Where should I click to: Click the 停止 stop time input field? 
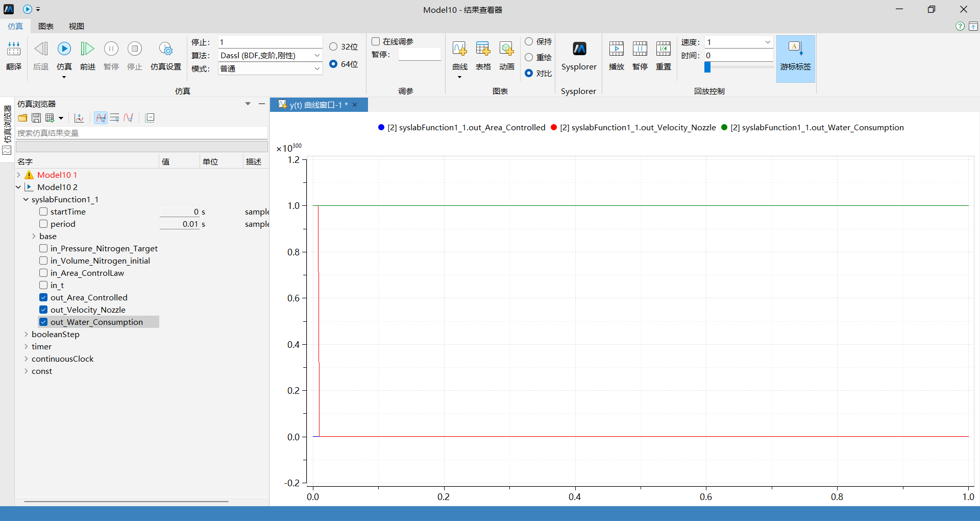[270, 42]
